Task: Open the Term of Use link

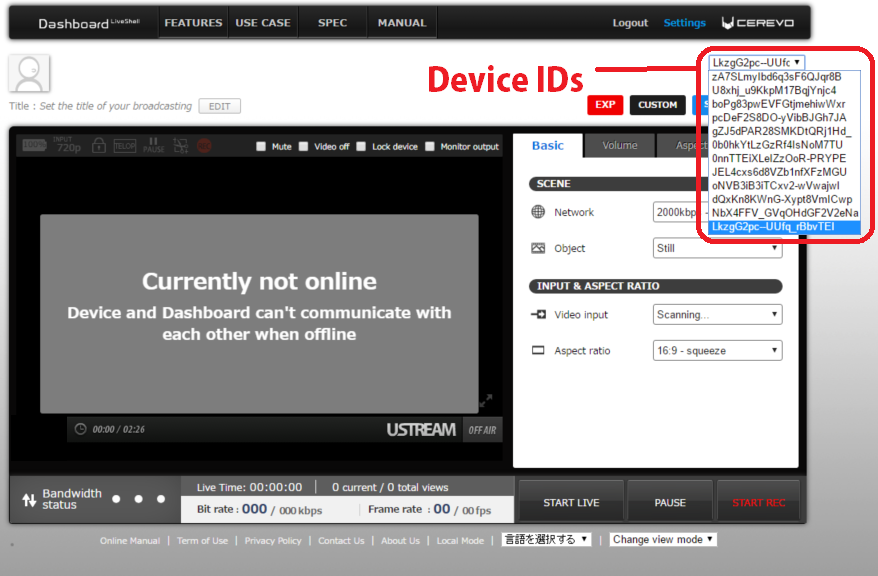Action: click(x=202, y=541)
